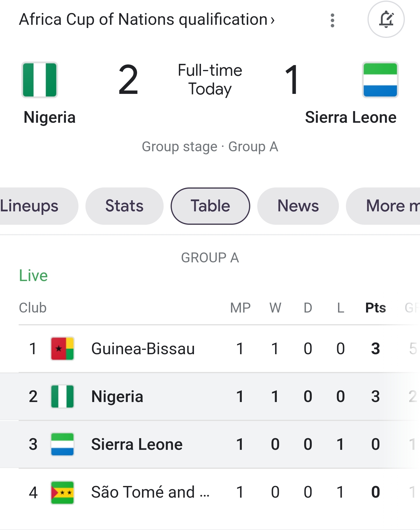Screen dimensions: 420x530
Task: Click the Nigeria team name in scoreboard
Action: 50,117
